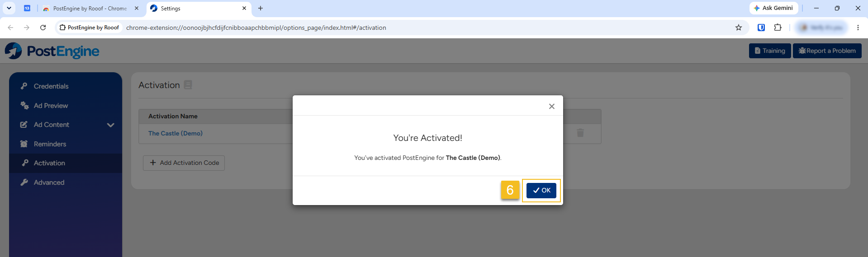
Task: Reload the page with the refresh icon
Action: 43,28
